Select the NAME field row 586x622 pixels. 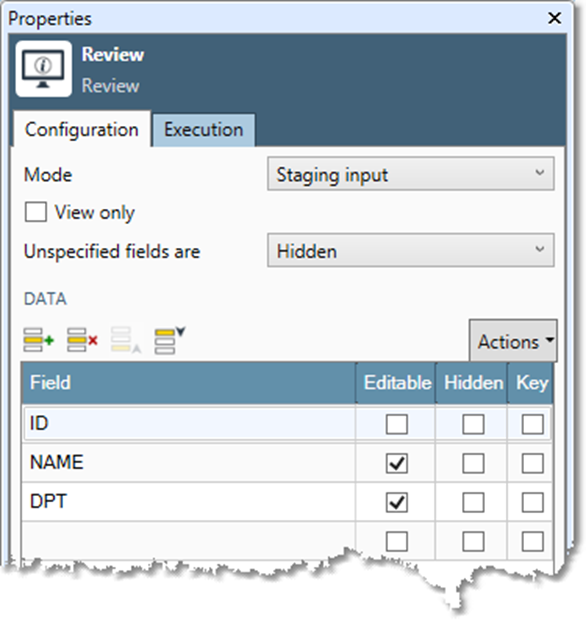[x=189, y=463]
